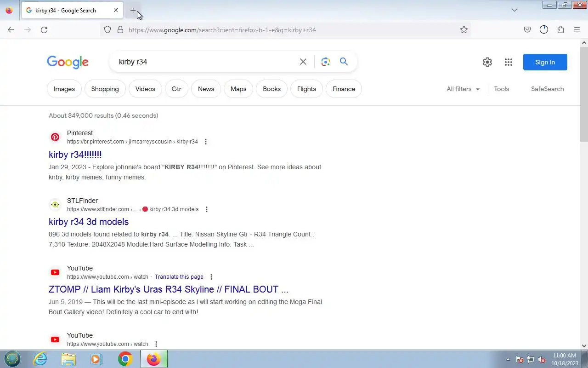Open ZTOMP Liam Kirby's Uras R34 video
Screen dimensions: 588x368
pyautogui.click(x=169, y=289)
